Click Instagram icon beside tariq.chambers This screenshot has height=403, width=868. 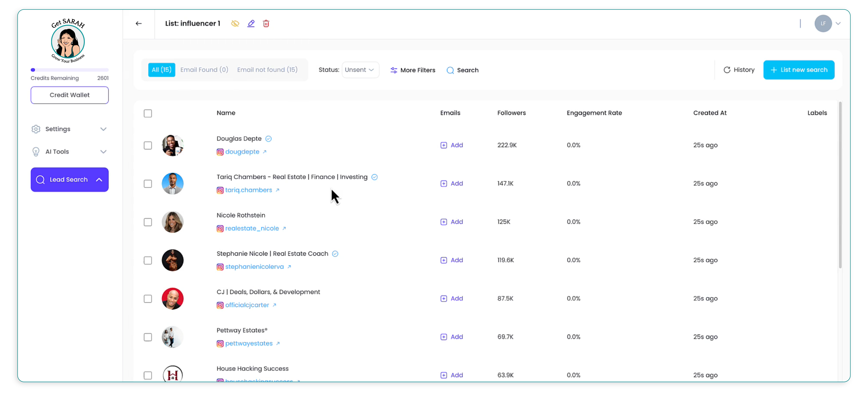click(x=220, y=190)
